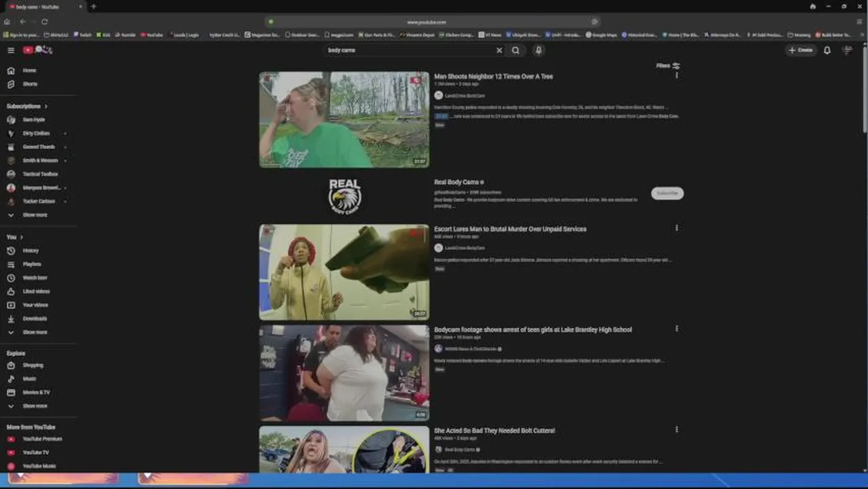
Task: Open the YouTube hamburger guide menu
Action: coord(11,50)
